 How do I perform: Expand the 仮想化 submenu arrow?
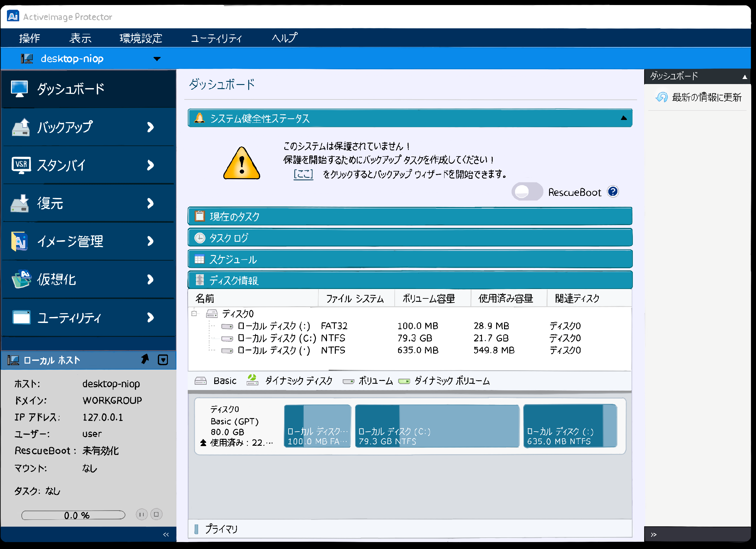[x=150, y=280]
